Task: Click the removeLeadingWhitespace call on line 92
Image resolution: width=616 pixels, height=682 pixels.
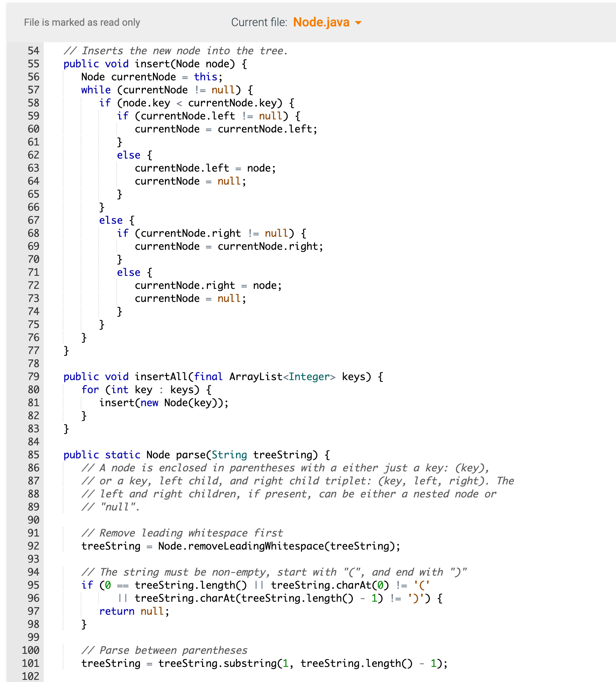Action: 257,546
